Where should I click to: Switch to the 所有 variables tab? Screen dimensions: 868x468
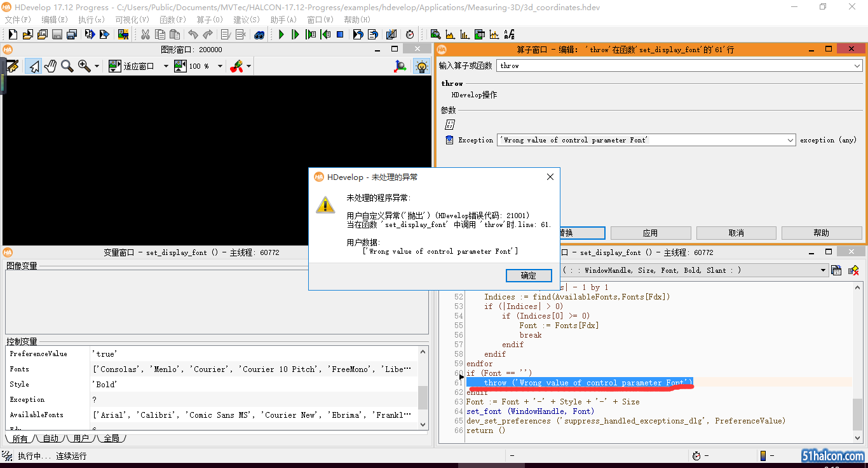[x=20, y=438]
